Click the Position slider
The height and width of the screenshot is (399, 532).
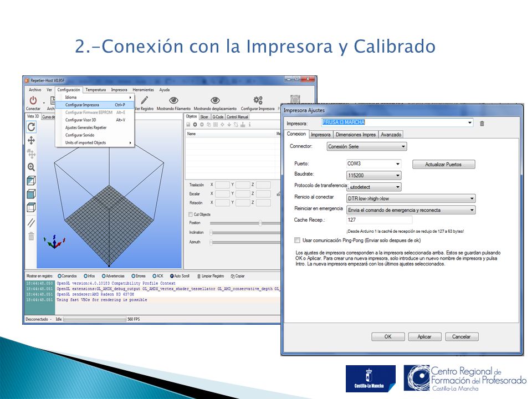click(x=245, y=223)
